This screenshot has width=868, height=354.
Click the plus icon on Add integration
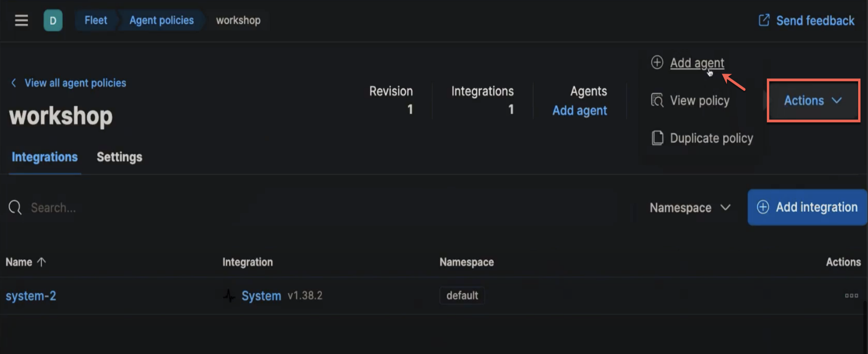click(763, 207)
